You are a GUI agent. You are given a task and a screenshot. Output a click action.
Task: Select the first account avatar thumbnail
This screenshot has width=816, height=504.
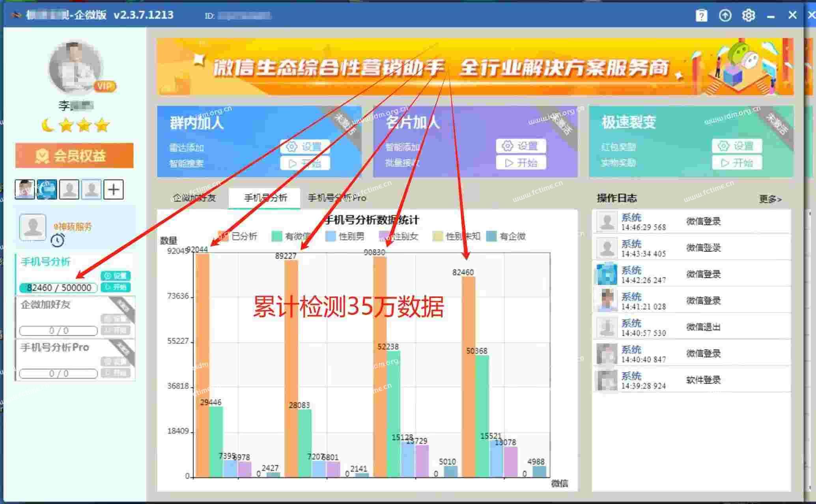(25, 189)
